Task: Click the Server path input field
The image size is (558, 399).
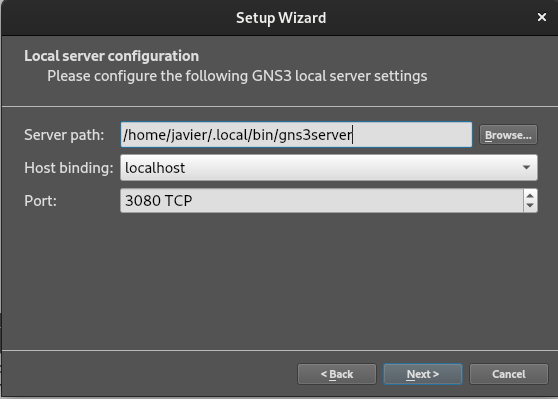Action: click(296, 135)
